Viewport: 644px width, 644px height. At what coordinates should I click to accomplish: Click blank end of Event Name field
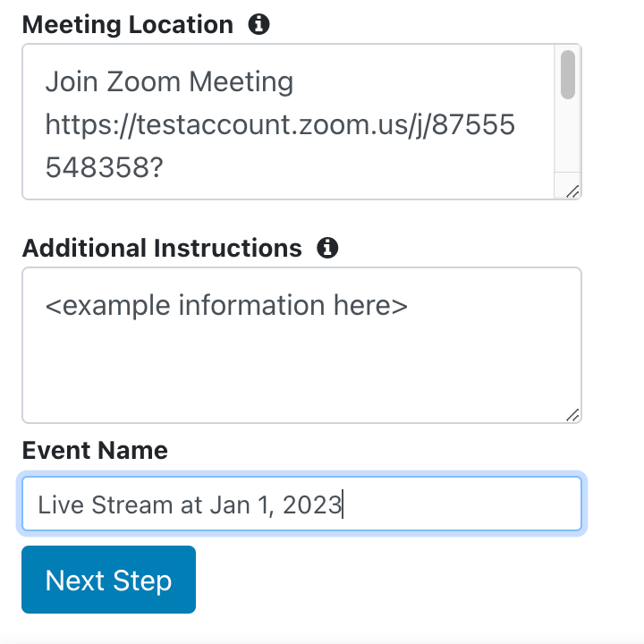coord(460,504)
